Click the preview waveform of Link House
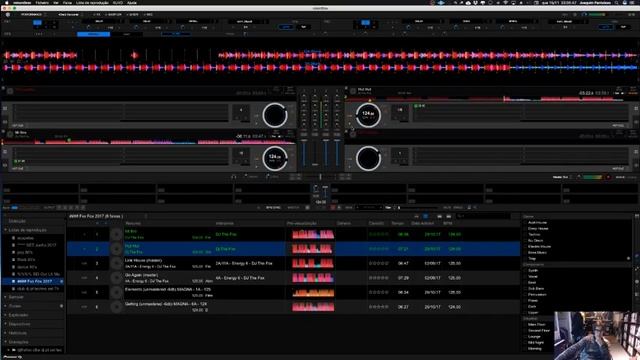Image resolution: width=640 pixels, height=360 pixels. click(x=313, y=263)
